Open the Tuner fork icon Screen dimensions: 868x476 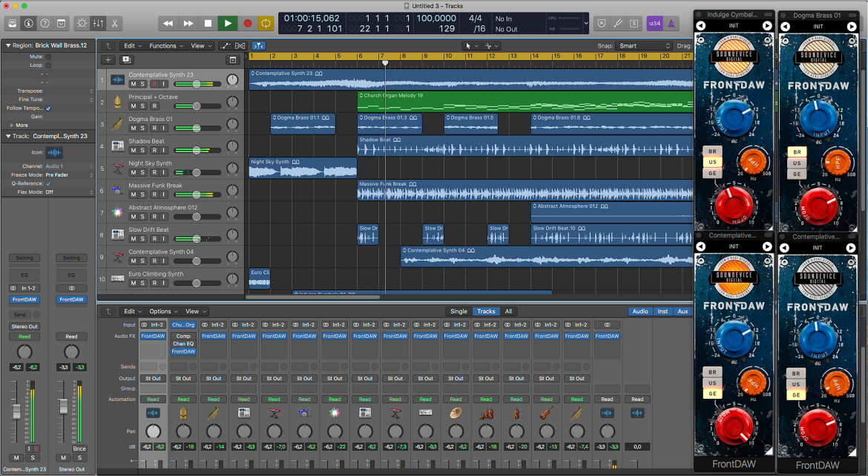618,23
